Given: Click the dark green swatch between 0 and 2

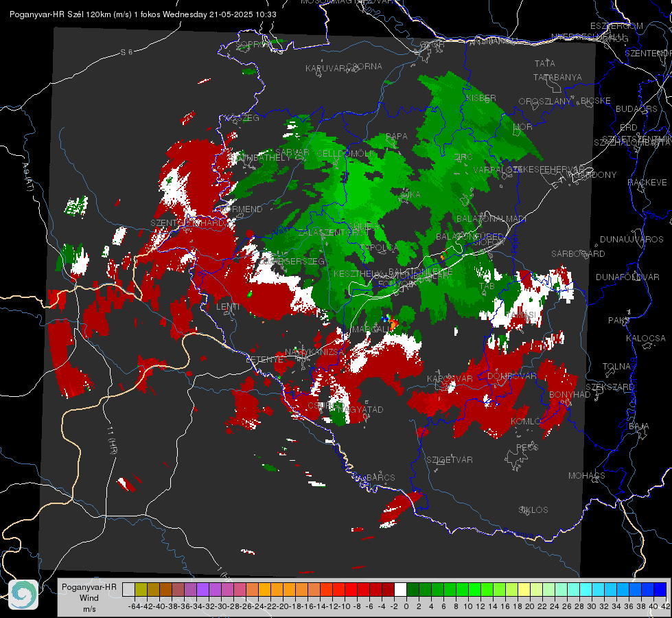Looking at the screenshot, I should coord(413,589).
